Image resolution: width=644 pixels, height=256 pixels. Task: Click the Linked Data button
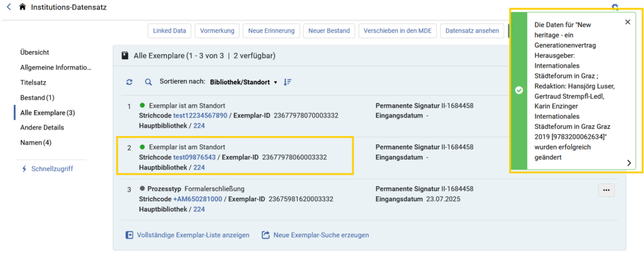[169, 30]
